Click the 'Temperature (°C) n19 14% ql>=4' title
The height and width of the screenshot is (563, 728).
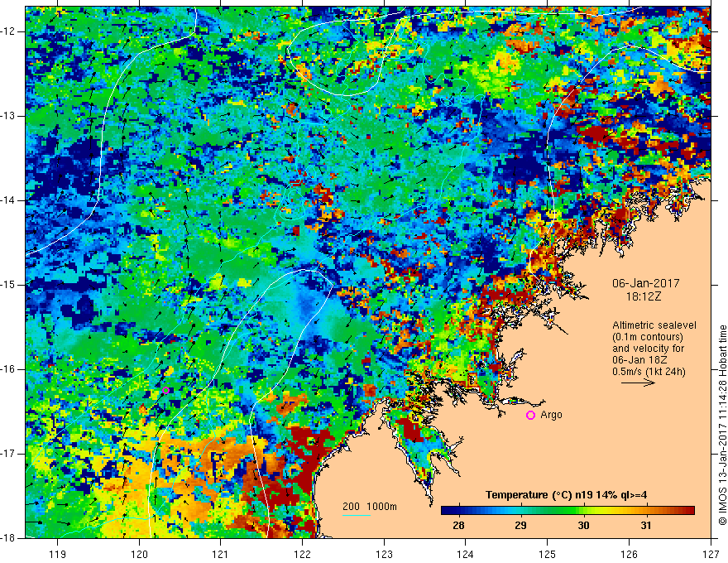(566, 495)
